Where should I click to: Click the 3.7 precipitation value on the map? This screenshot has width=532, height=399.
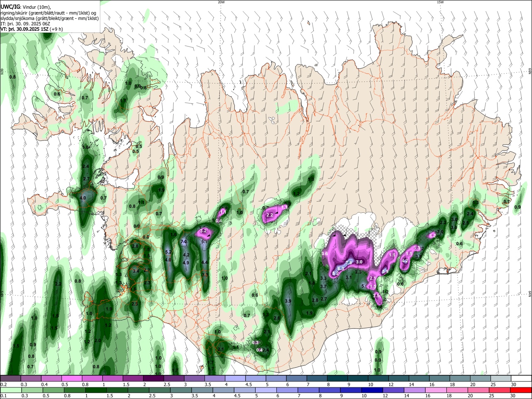324,286
